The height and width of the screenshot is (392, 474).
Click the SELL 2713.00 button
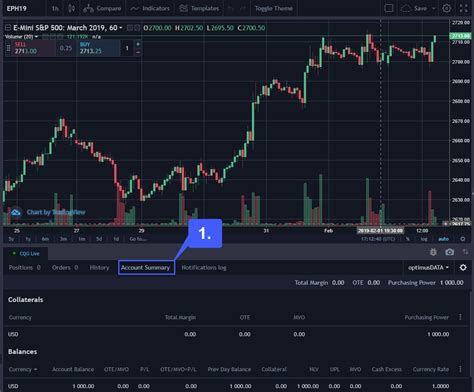pyautogui.click(x=33, y=48)
